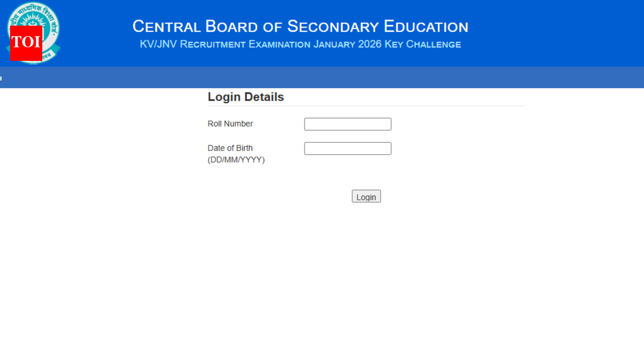Select the Login Details section heading
Viewport: 644px width, 362px height.
click(246, 97)
